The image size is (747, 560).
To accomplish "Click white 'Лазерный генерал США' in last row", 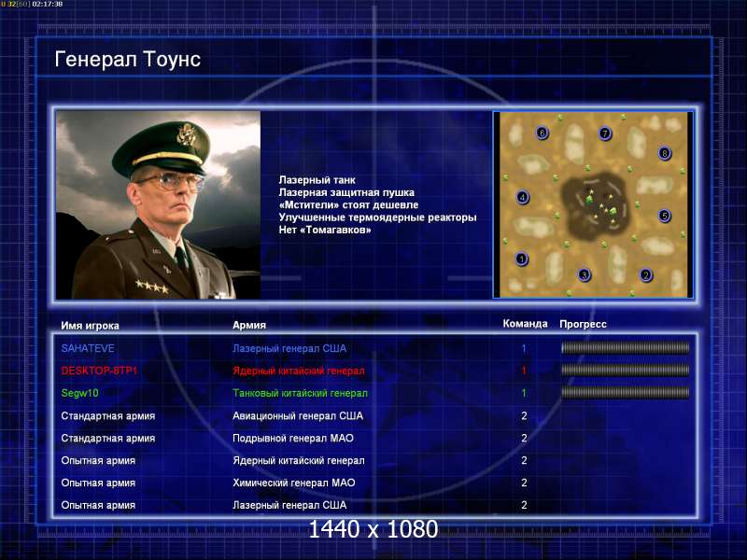I will coord(289,505).
